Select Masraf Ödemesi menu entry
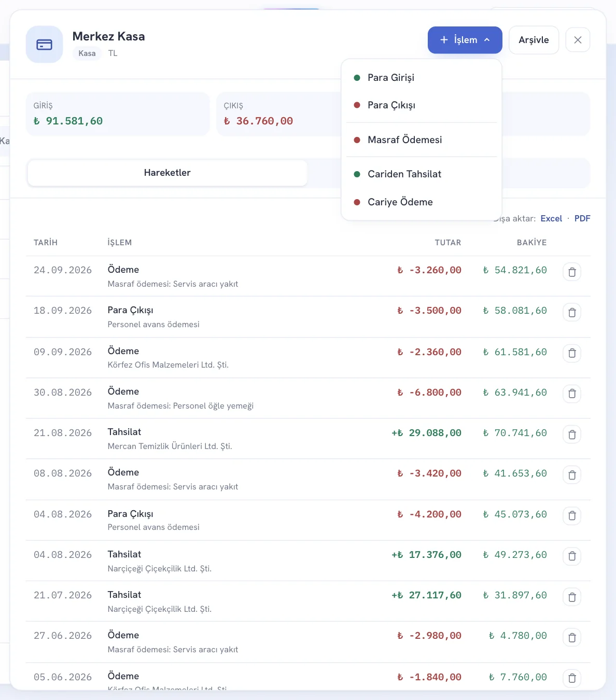Viewport: 616px width, 700px height. (422, 140)
